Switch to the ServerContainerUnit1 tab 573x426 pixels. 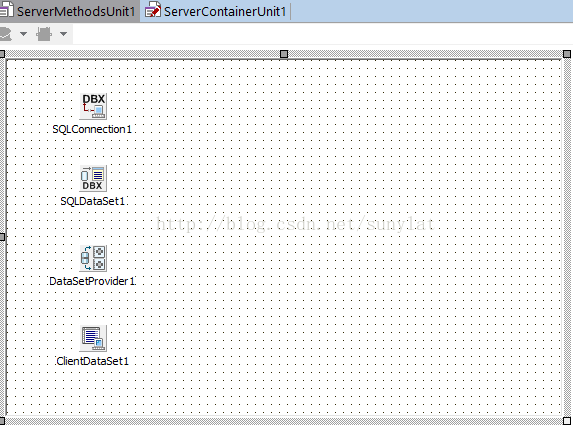[216, 11]
